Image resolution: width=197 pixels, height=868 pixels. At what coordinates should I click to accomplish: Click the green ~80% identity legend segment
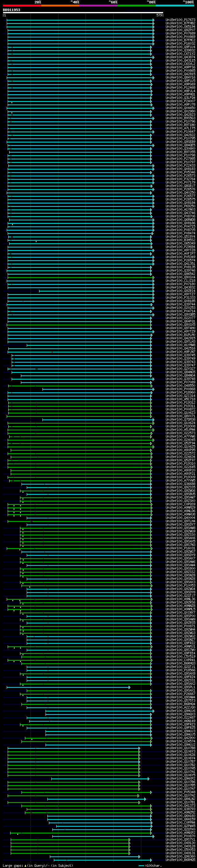pos(136,6)
